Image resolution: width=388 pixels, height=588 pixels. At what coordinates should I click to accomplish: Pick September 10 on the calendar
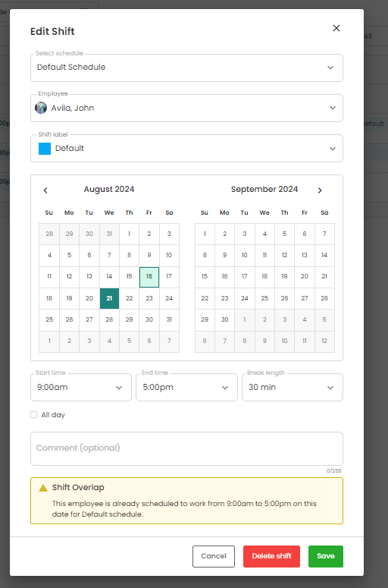click(x=245, y=256)
